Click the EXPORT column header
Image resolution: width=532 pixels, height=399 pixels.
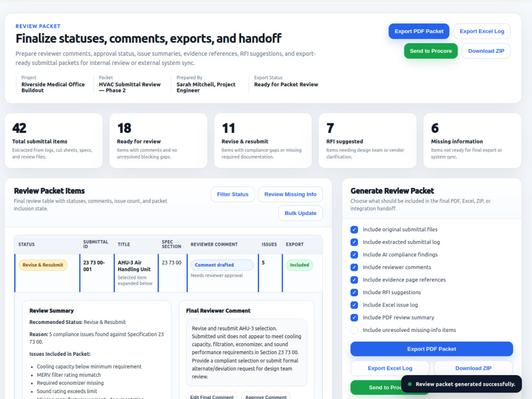[295, 244]
